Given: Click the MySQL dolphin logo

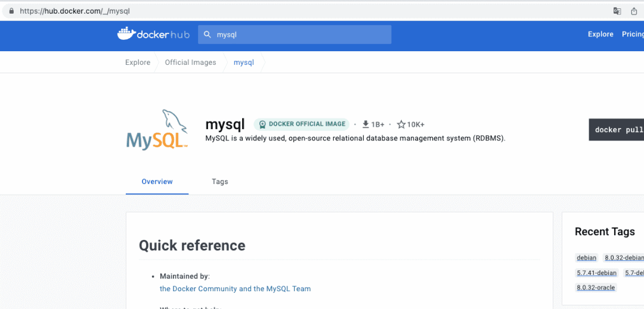Looking at the screenshot, I should 157,129.
